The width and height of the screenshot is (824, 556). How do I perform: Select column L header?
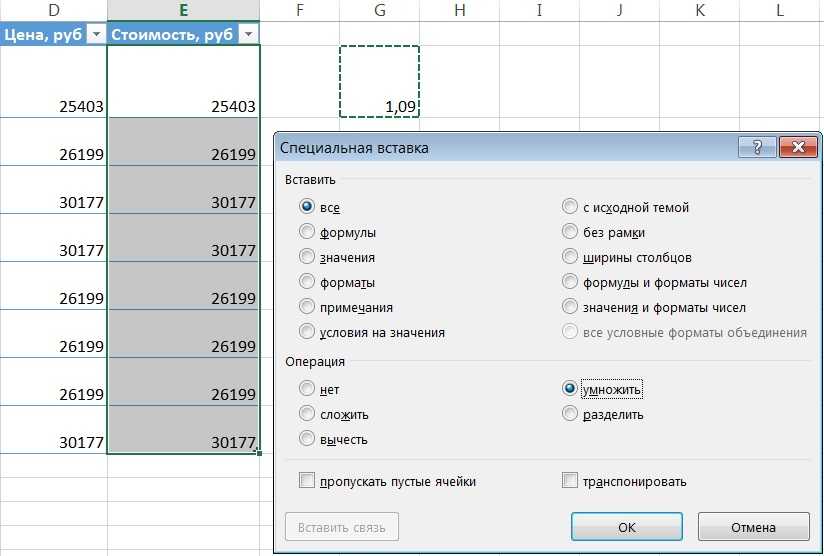click(x=781, y=11)
